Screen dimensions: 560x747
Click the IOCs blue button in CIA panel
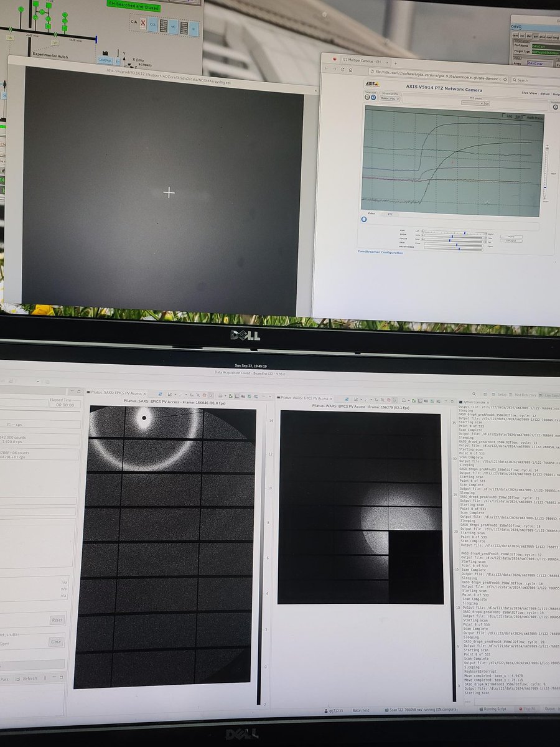pyautogui.click(x=152, y=24)
